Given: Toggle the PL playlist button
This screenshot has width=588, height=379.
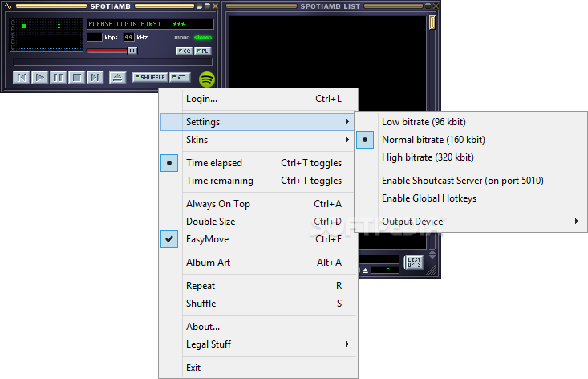Looking at the screenshot, I should point(203,51).
